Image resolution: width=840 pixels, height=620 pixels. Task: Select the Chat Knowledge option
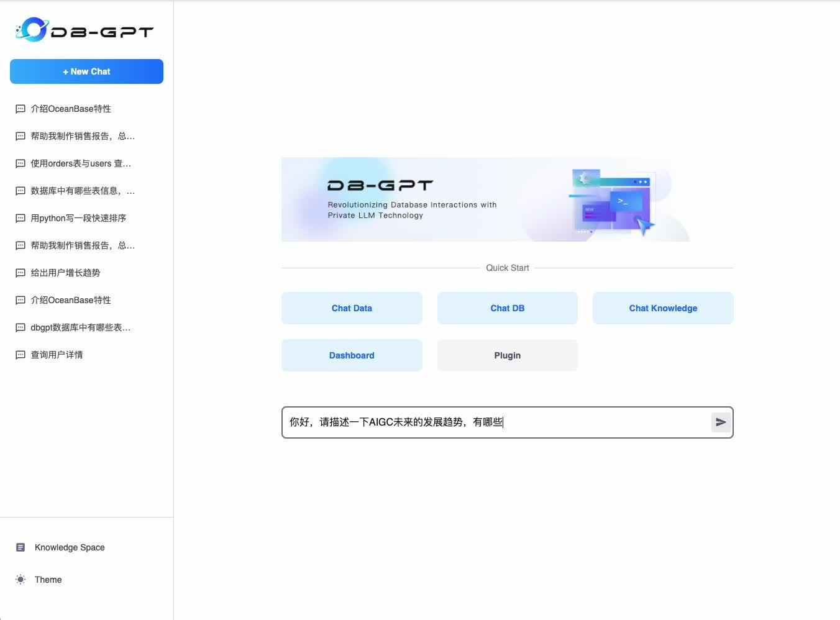click(663, 308)
